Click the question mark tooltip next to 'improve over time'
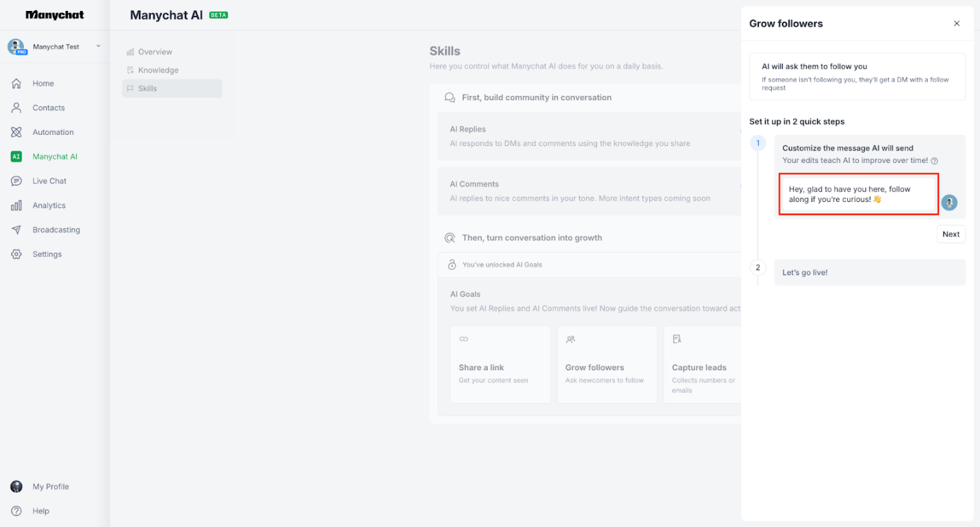Viewport: 980px width, 527px height. 935,160
